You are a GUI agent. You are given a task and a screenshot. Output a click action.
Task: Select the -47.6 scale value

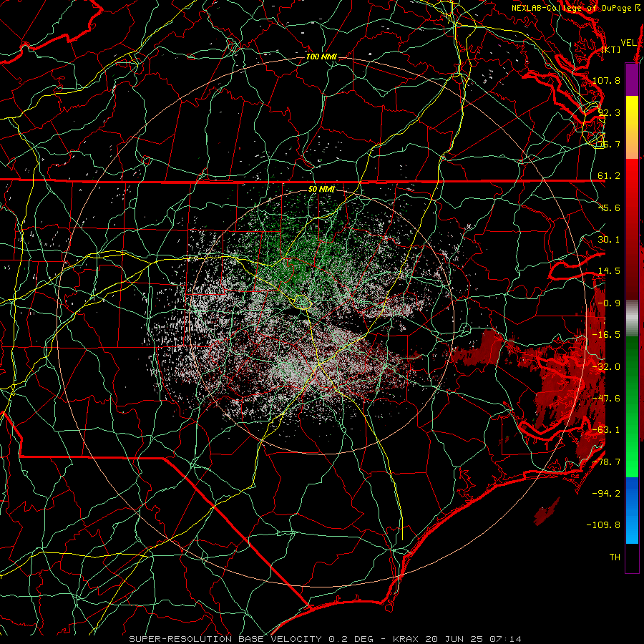(606, 398)
